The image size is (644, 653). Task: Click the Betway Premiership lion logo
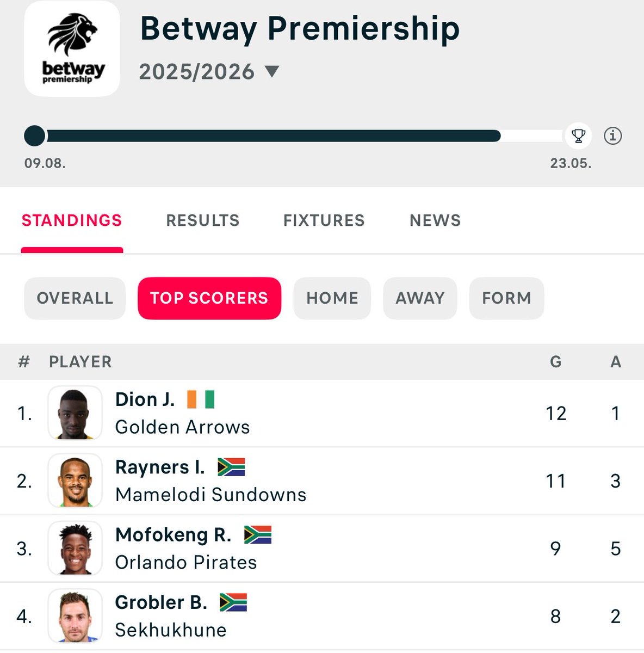click(x=72, y=49)
